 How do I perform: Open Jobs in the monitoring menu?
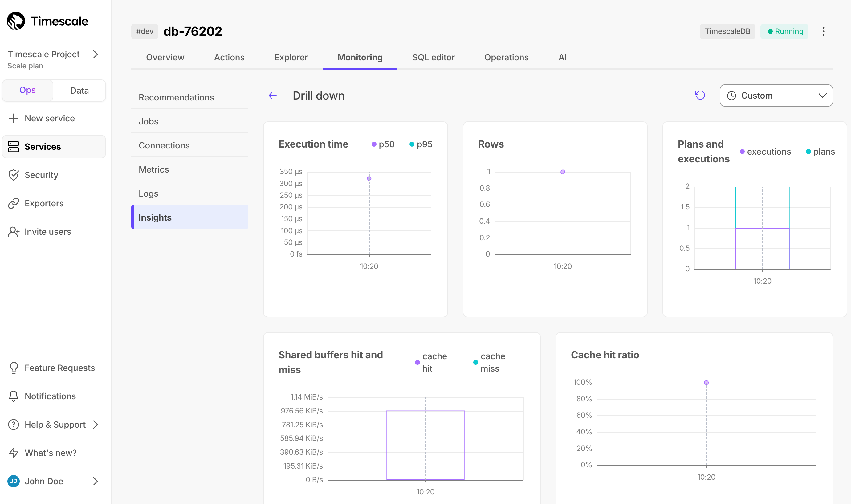(x=189, y=121)
